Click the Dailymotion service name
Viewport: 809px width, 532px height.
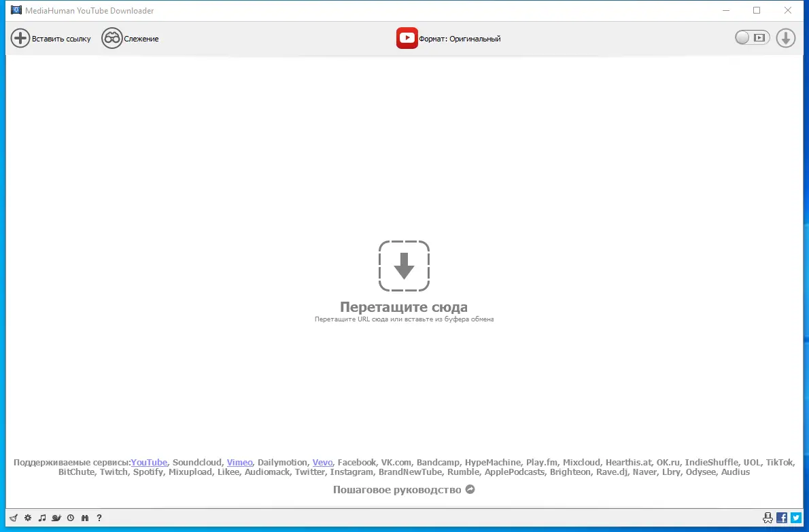point(282,463)
